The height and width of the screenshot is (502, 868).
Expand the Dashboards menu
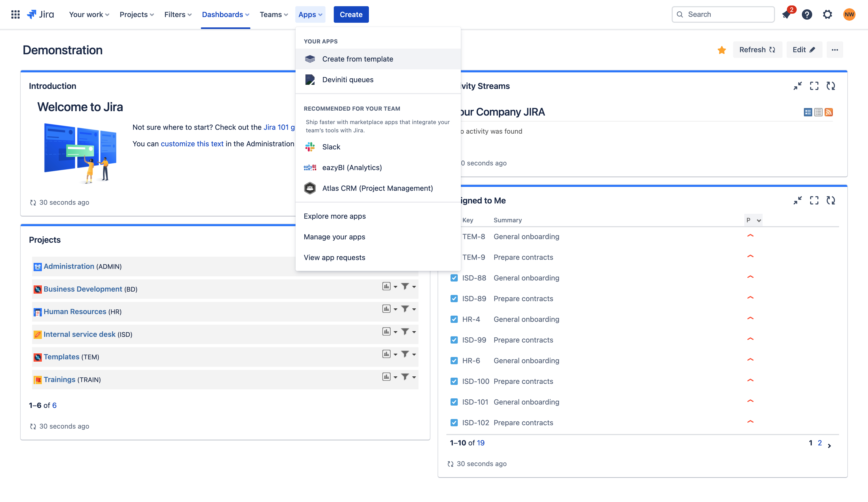coord(225,14)
